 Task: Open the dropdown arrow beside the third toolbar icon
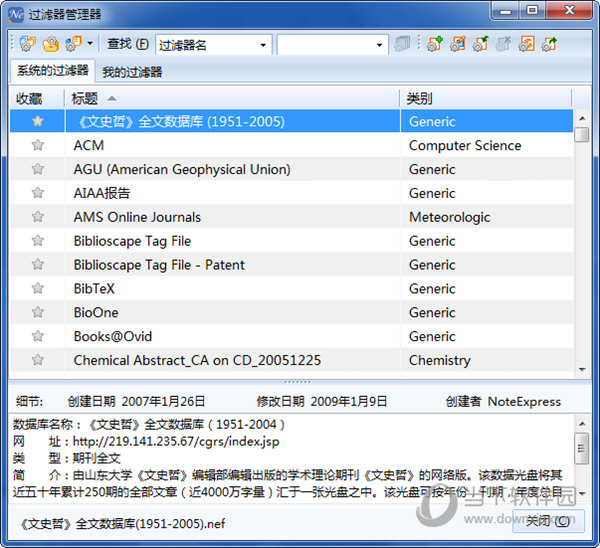point(90,43)
